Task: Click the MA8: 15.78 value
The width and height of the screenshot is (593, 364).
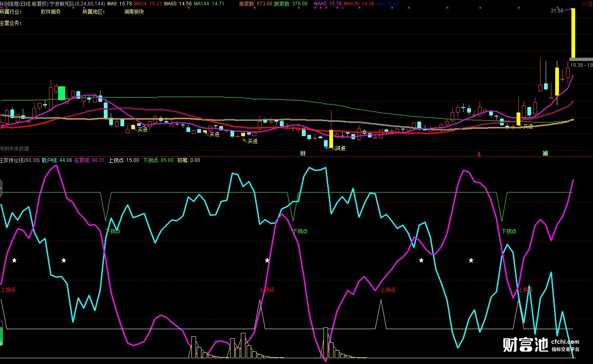Action: (x=120, y=4)
